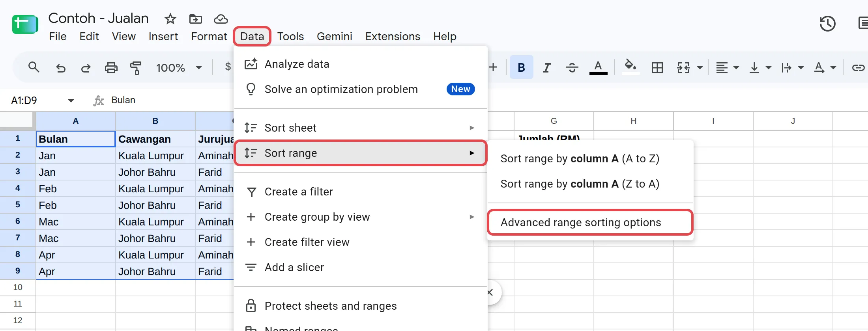
Task: Click the Cawangan header cell
Action: pyautogui.click(x=155, y=139)
